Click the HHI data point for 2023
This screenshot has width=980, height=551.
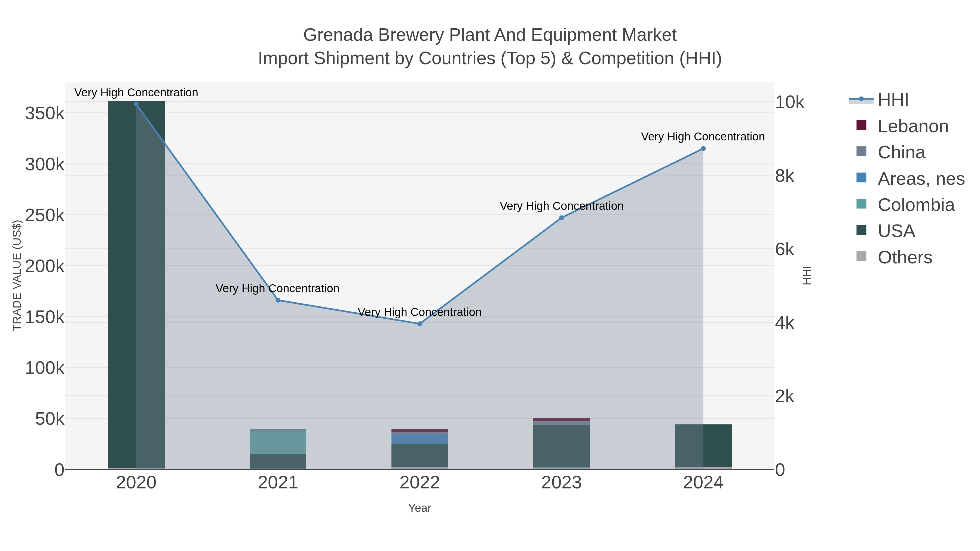562,218
